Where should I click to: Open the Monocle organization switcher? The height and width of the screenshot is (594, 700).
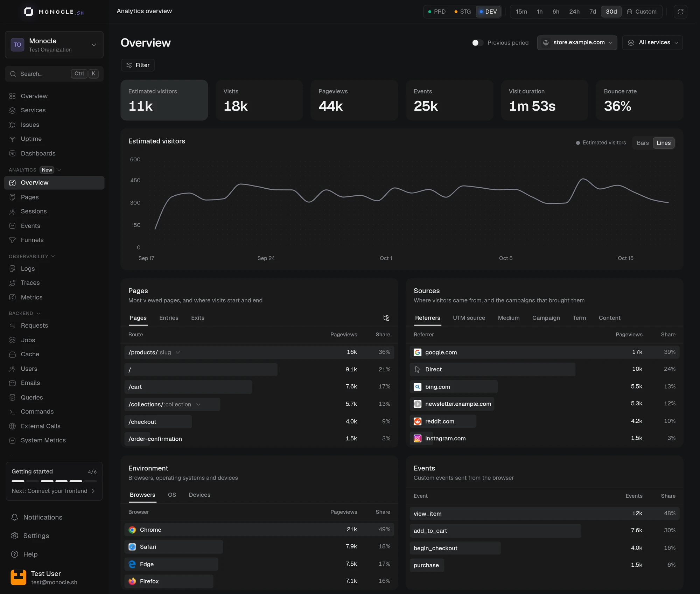54,45
